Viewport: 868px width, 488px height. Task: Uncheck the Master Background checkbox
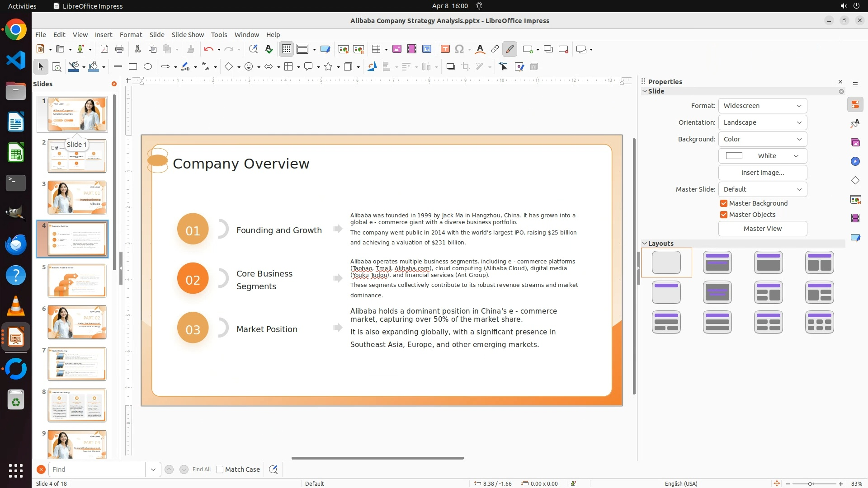[724, 203]
